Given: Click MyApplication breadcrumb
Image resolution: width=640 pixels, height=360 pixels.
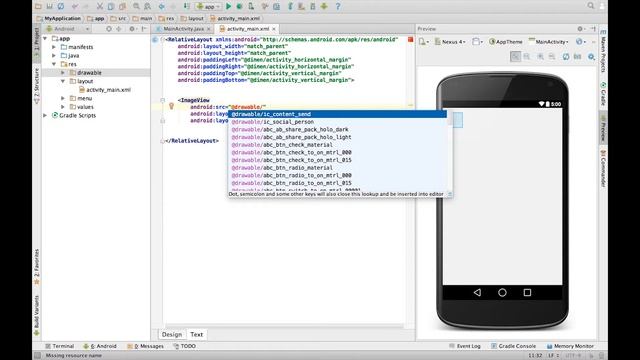Looking at the screenshot, I should [x=59, y=18].
